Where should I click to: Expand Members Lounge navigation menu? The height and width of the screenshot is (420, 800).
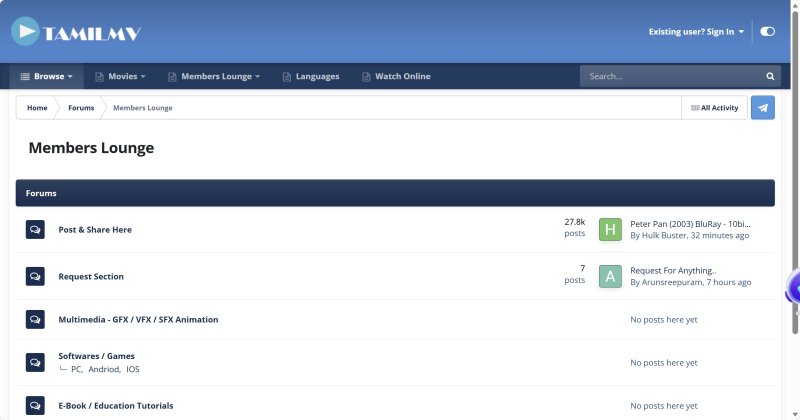pyautogui.click(x=214, y=76)
